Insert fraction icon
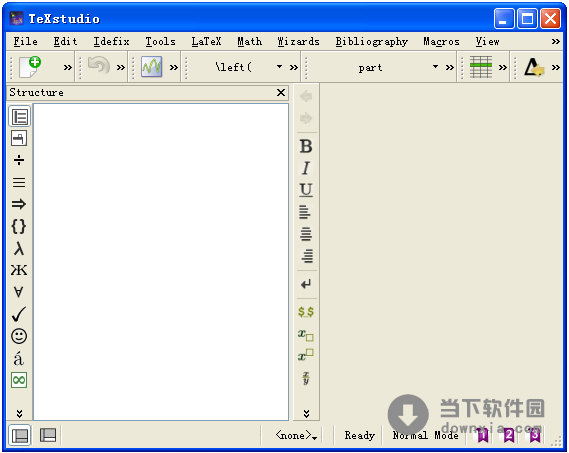569x453 pixels. [306, 378]
